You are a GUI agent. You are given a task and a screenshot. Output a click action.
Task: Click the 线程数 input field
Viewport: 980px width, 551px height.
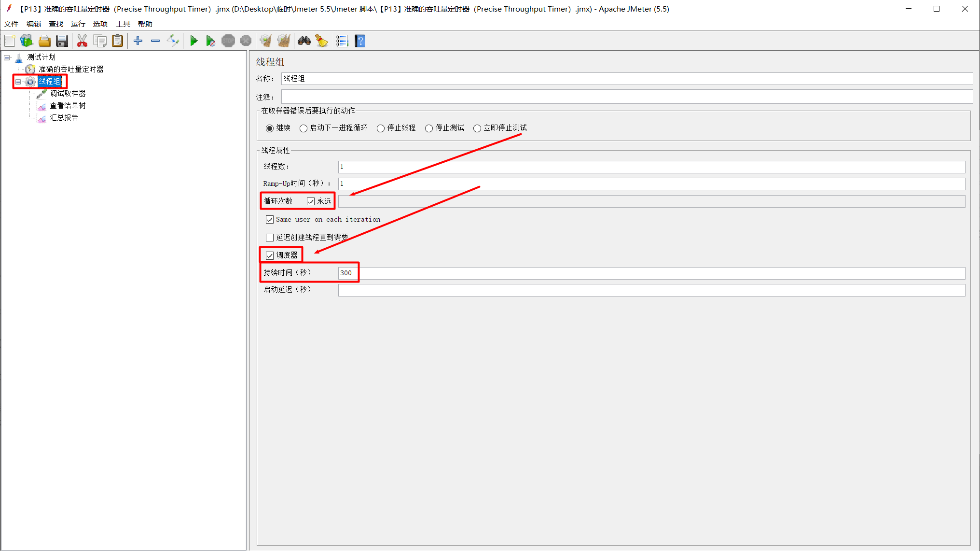651,167
